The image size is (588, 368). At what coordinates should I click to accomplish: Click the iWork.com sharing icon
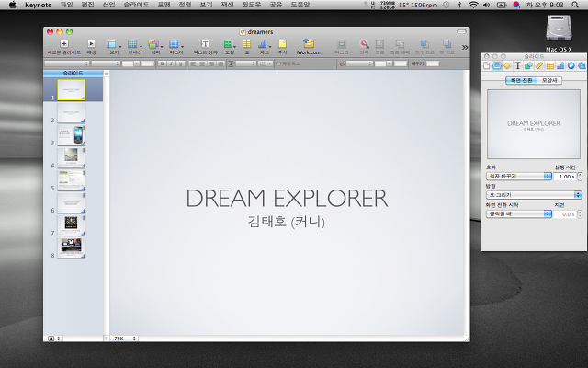click(x=309, y=43)
